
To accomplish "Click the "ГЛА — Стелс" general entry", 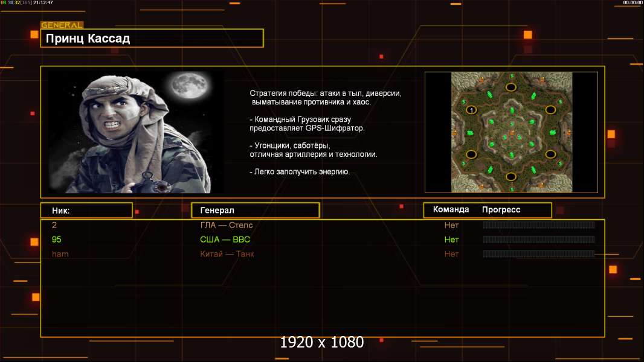I will pyautogui.click(x=227, y=225).
